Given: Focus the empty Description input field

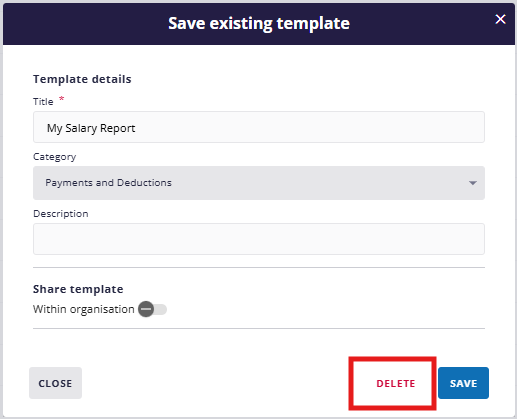Looking at the screenshot, I should coord(259,239).
